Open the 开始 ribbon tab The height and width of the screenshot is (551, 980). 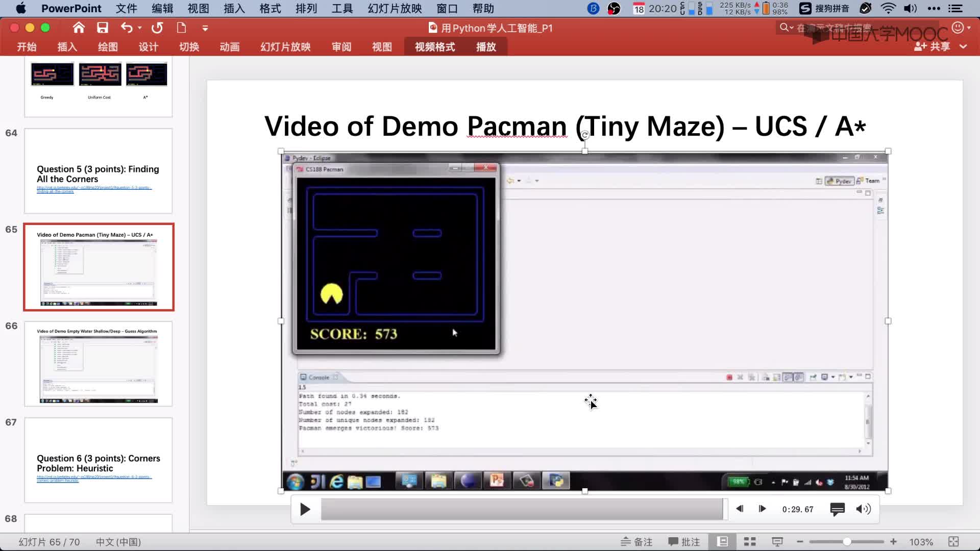27,47
